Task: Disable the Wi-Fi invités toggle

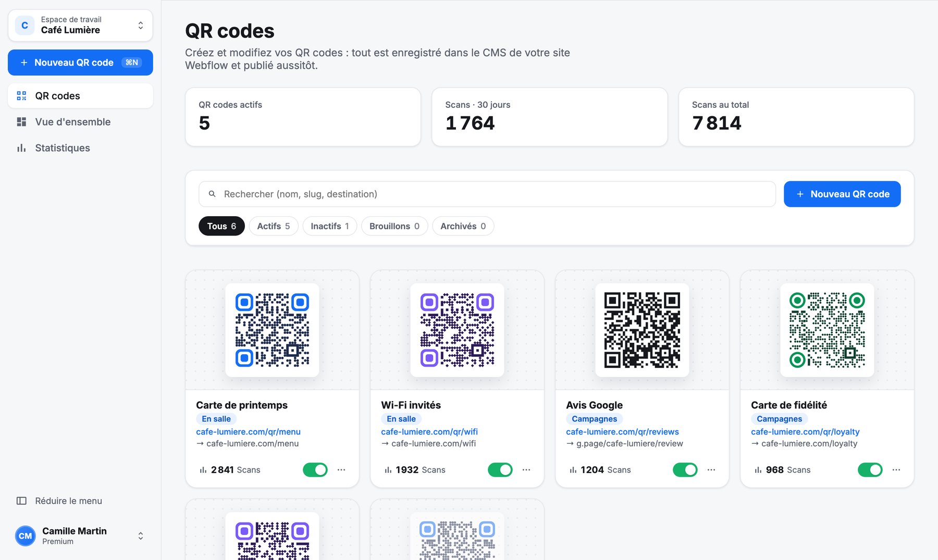Action: [x=500, y=470]
